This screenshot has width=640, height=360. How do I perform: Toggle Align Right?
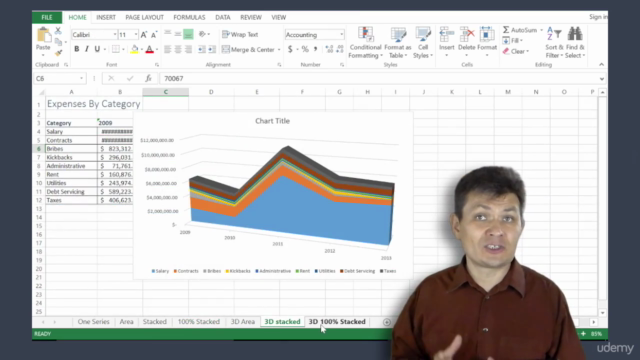188,49
